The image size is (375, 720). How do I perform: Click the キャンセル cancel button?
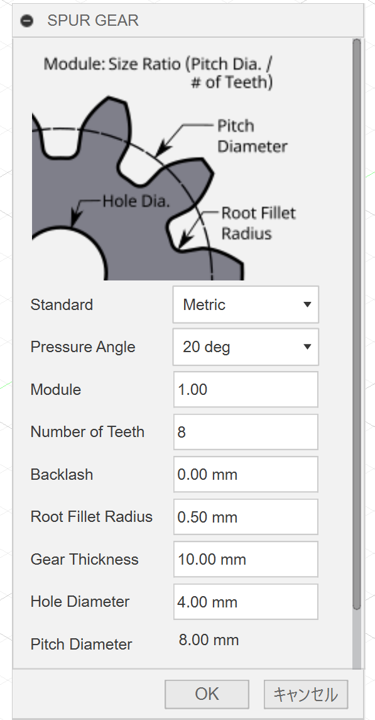point(306,694)
